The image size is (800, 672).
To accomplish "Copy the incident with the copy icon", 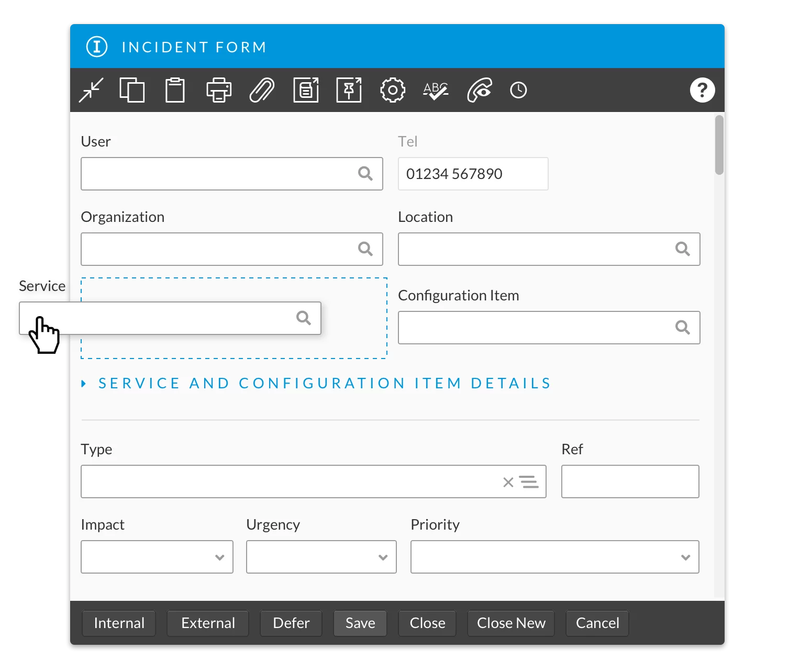I will [x=132, y=90].
